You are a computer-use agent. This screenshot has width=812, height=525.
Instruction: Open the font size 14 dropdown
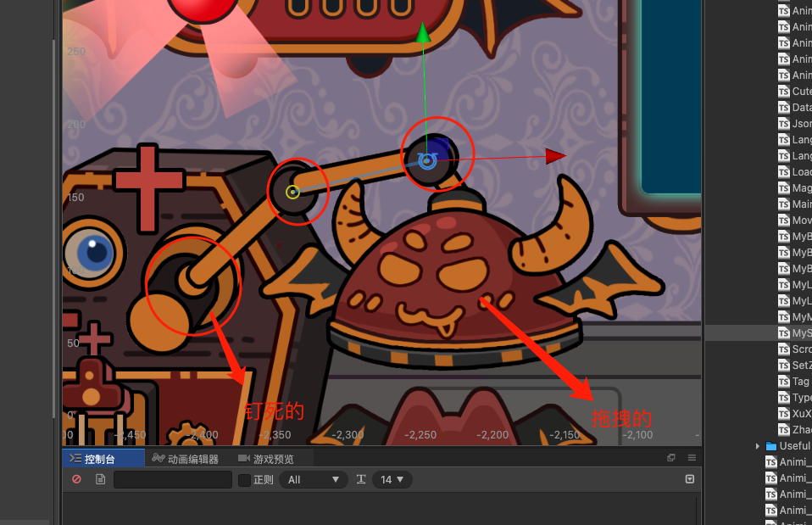point(392,479)
